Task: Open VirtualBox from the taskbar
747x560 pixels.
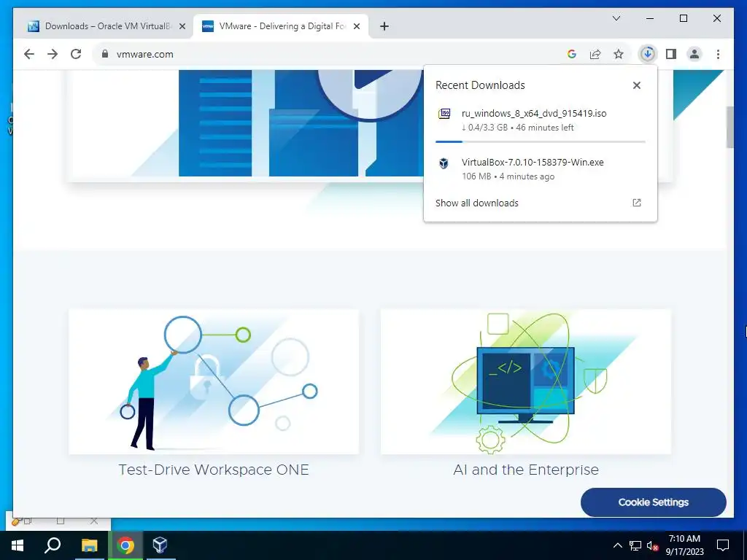Action: coord(160,545)
